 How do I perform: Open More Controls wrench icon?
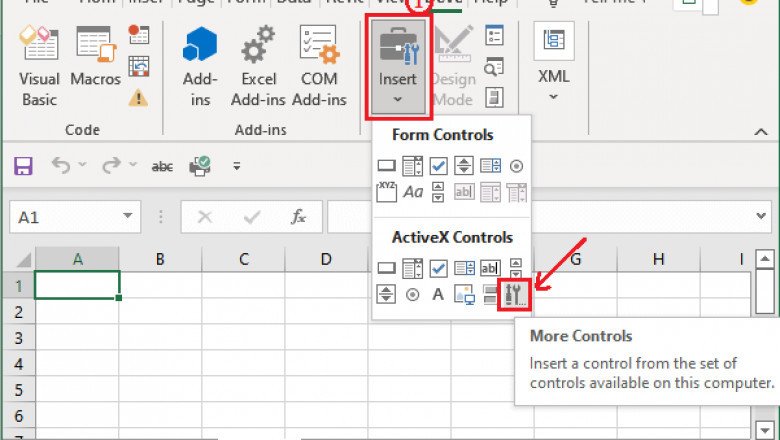[515, 295]
